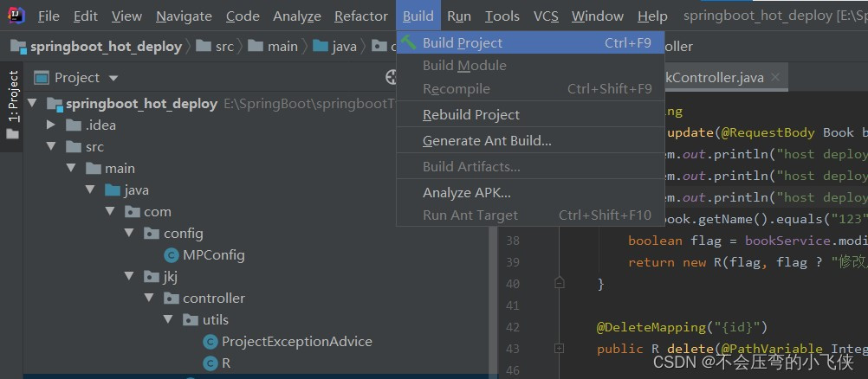Expand the .idea folder

(x=51, y=125)
